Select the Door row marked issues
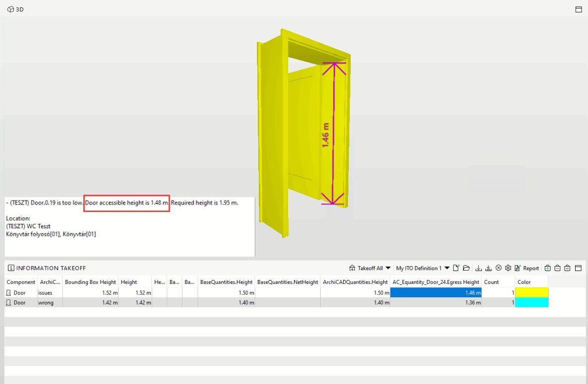 click(x=277, y=293)
